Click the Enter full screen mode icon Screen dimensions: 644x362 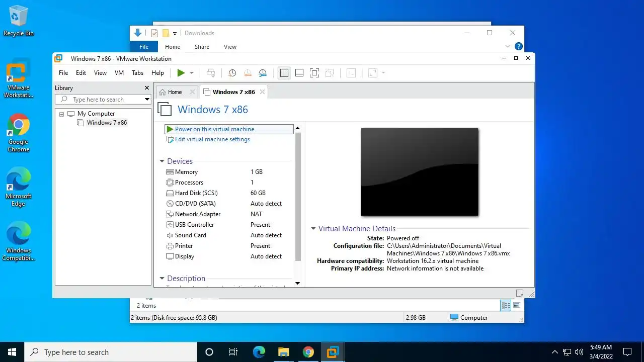click(314, 73)
